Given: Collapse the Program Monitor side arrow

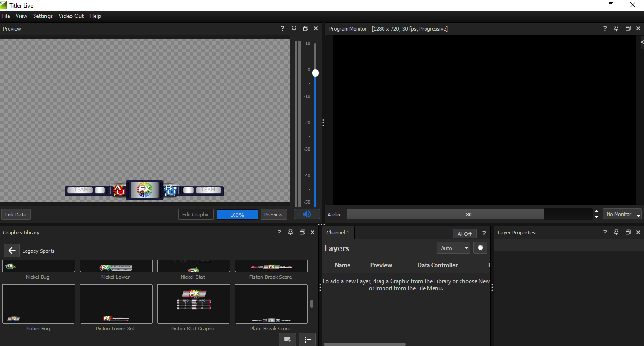Looking at the screenshot, I should coord(642,42).
